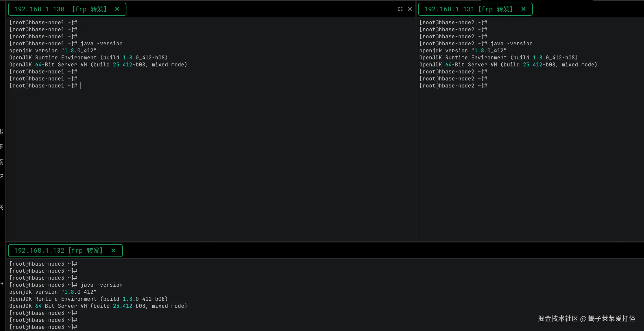This screenshot has height=331, width=644.
Task: Click the openjdk version line in node2 output
Action: pyautogui.click(x=462, y=50)
